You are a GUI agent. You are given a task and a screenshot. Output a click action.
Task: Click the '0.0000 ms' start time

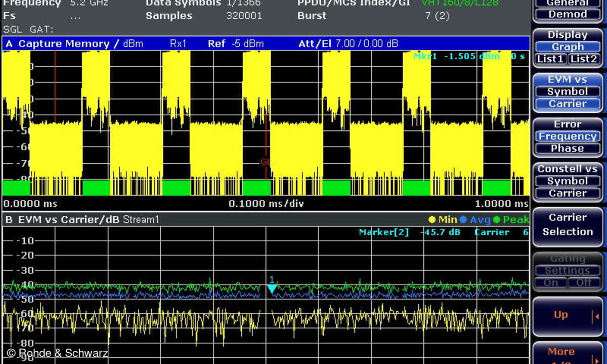point(30,204)
